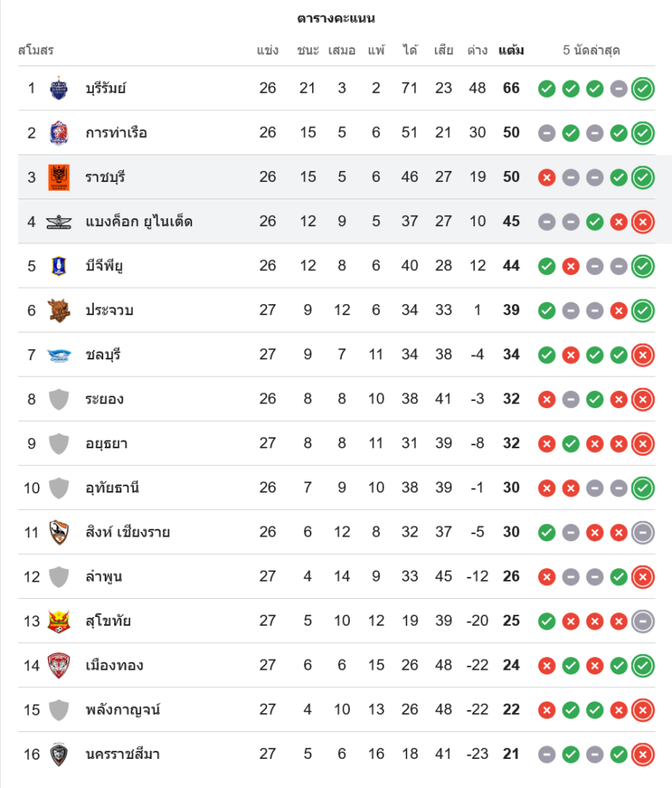Screen dimensions: 672x788
Task: Click the บีจีพียู team crest
Action: (x=59, y=266)
